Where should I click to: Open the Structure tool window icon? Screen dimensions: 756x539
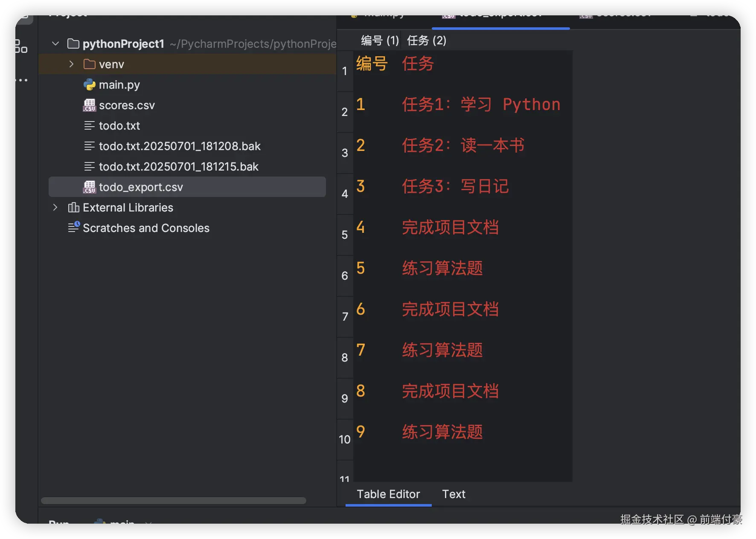pyautogui.click(x=21, y=46)
